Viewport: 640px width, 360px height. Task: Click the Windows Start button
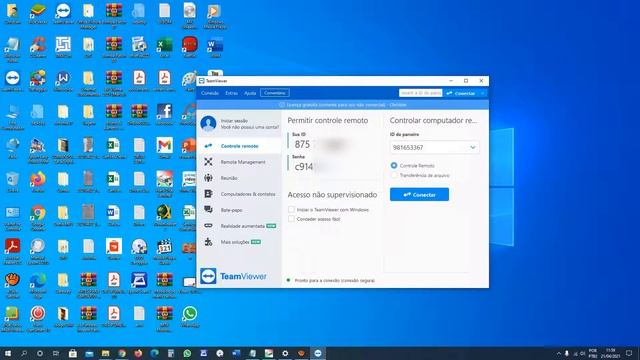click(x=8, y=353)
